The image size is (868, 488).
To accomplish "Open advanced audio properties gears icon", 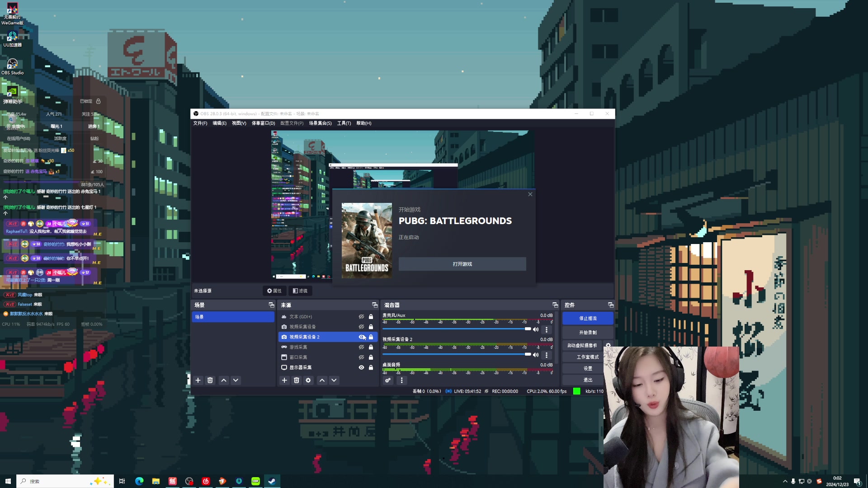I will pos(387,380).
